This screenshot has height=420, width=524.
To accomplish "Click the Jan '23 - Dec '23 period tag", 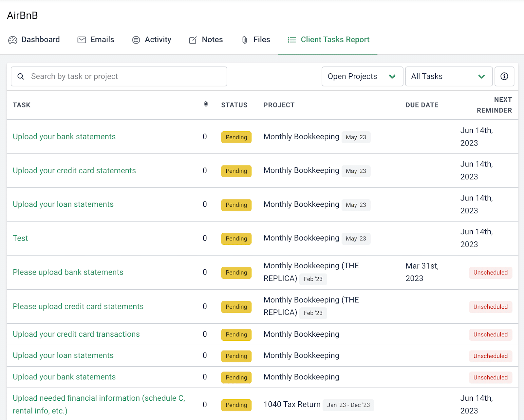I will [x=348, y=405].
